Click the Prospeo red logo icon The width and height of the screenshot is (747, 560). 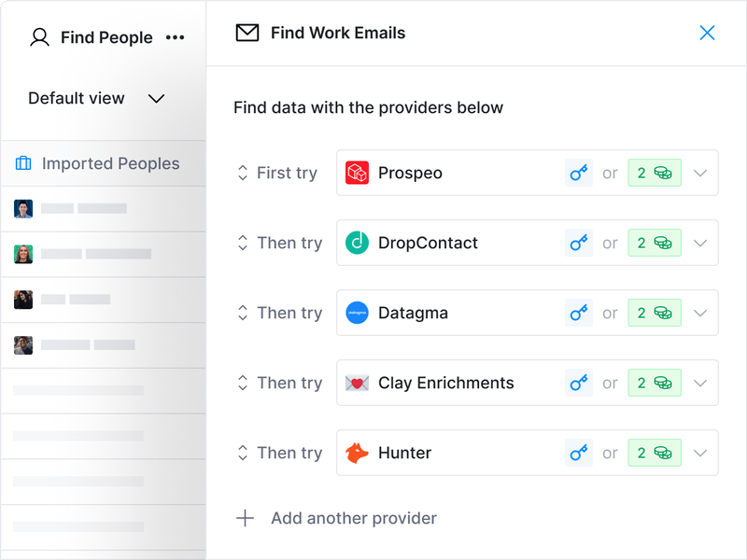click(x=357, y=173)
